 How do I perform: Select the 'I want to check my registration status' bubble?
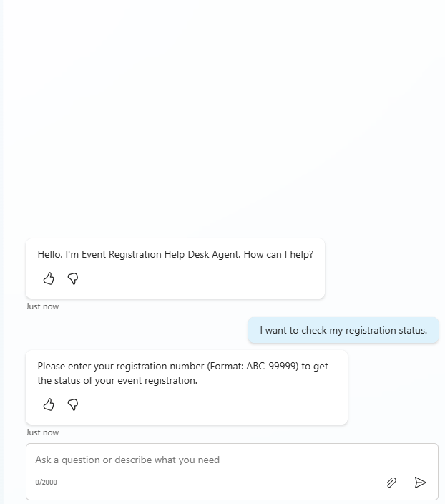[x=343, y=330]
